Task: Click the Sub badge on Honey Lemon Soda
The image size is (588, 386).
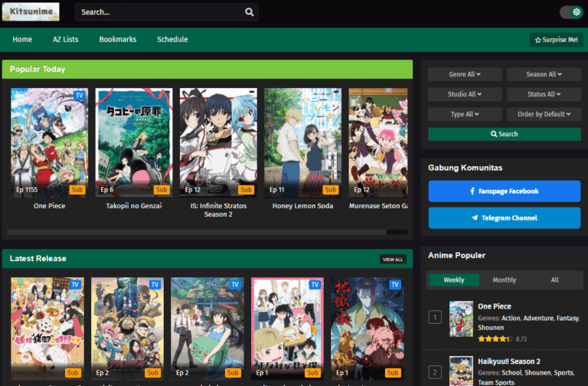Action: pyautogui.click(x=331, y=190)
